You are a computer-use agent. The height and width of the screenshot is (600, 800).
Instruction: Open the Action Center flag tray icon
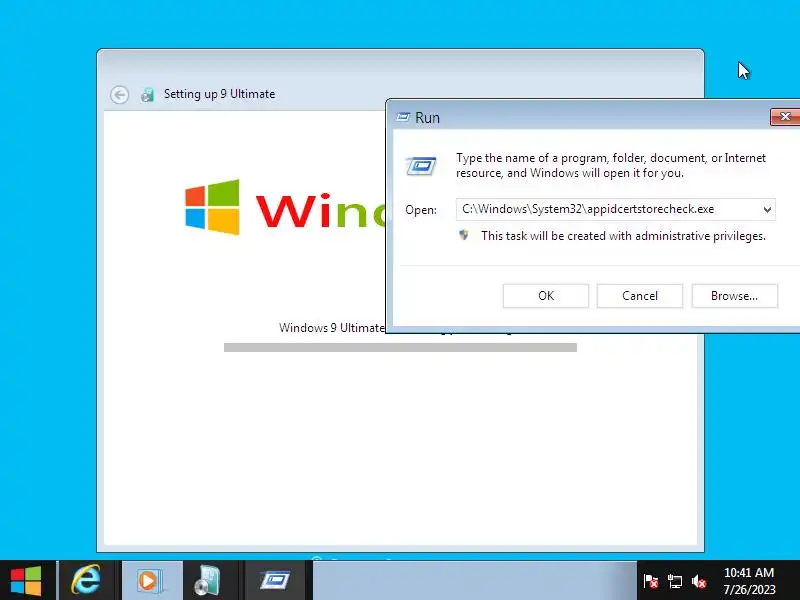click(651, 581)
